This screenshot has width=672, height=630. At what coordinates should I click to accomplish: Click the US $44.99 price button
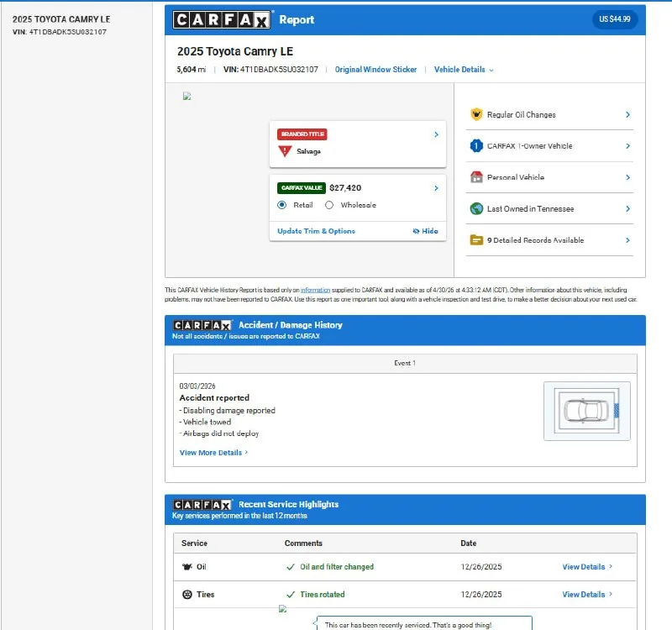click(x=615, y=19)
